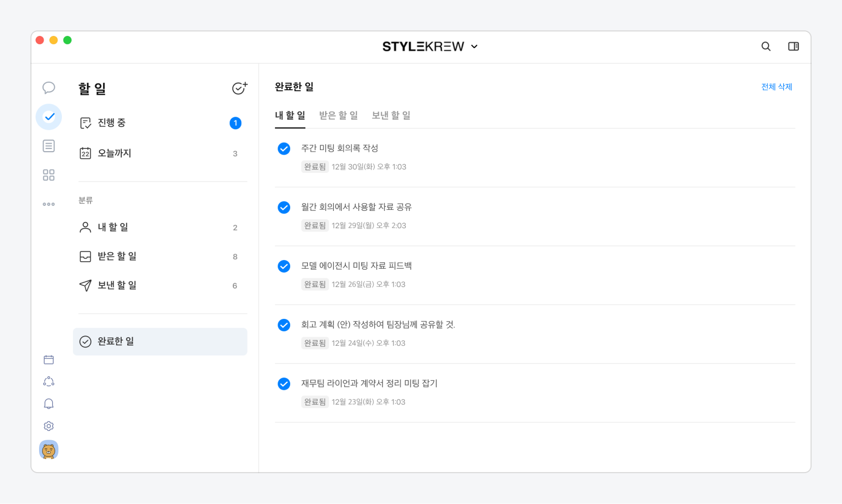Screen dimensions: 842x504
Task: Toggle the right side panel icon
Action: coord(793,47)
